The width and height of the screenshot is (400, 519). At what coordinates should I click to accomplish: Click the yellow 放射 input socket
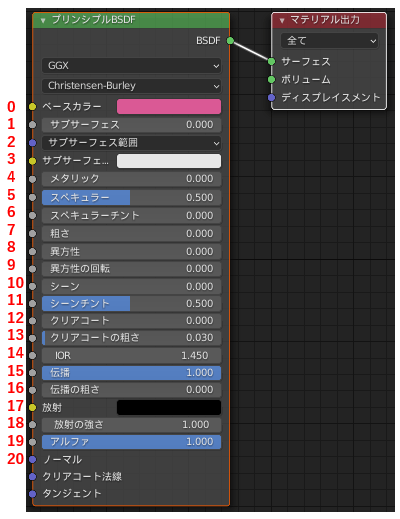point(32,407)
